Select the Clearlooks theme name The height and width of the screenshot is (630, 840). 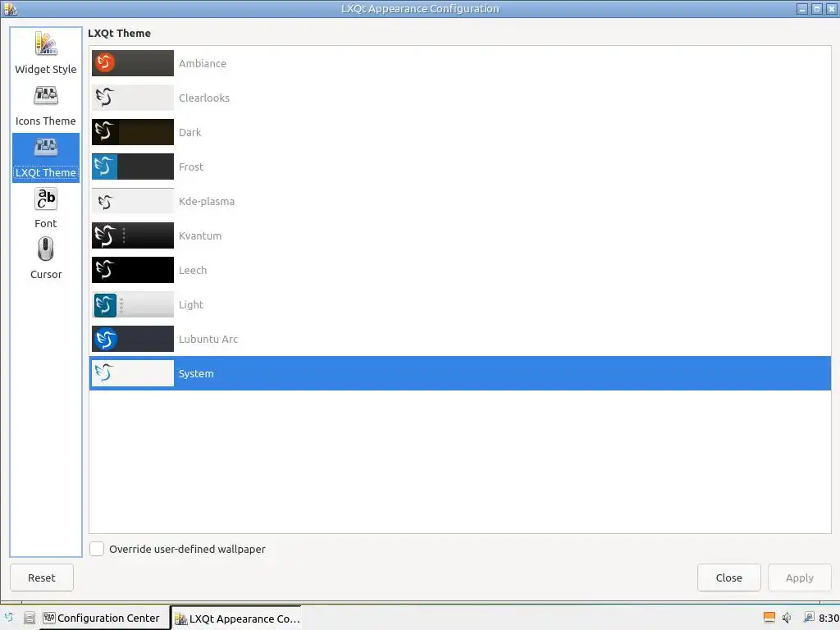(204, 98)
